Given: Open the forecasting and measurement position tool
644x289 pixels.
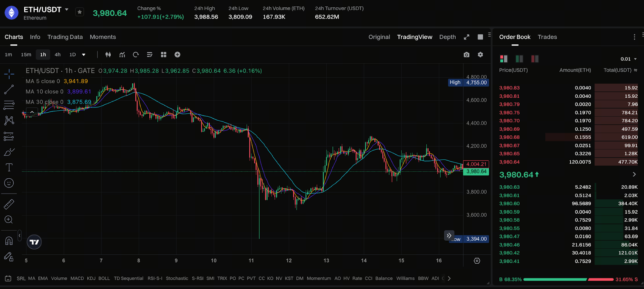Looking at the screenshot, I should tap(9, 136).
